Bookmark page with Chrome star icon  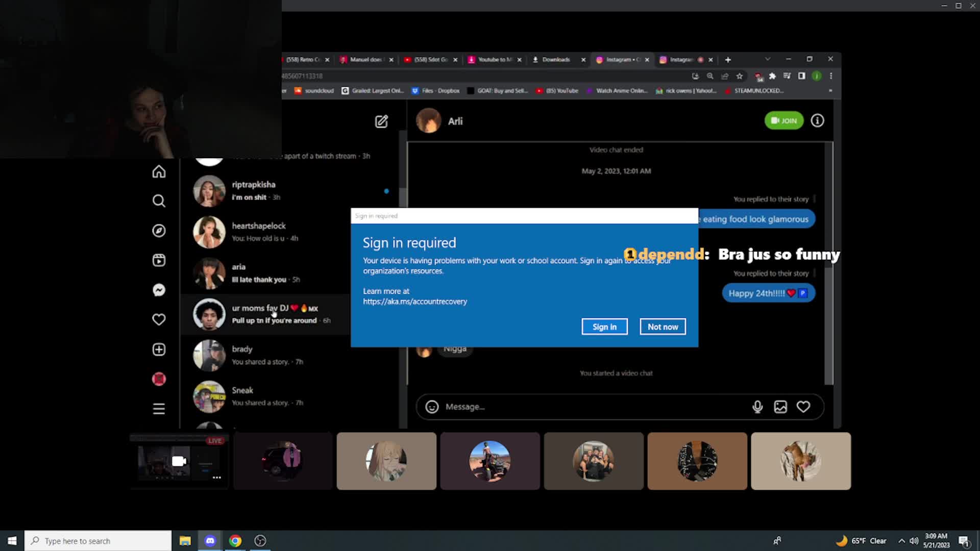[x=739, y=76]
